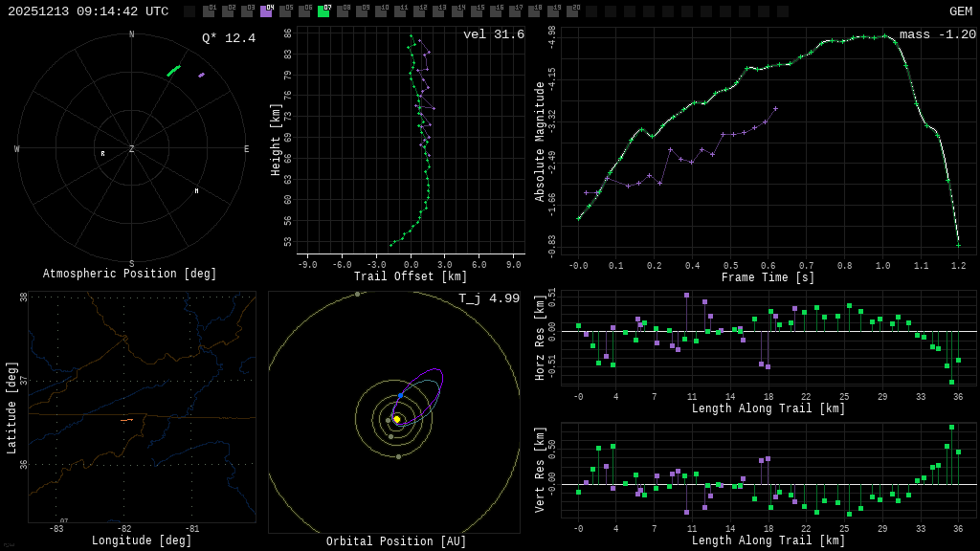Select station 15 indicator square

tap(477, 11)
